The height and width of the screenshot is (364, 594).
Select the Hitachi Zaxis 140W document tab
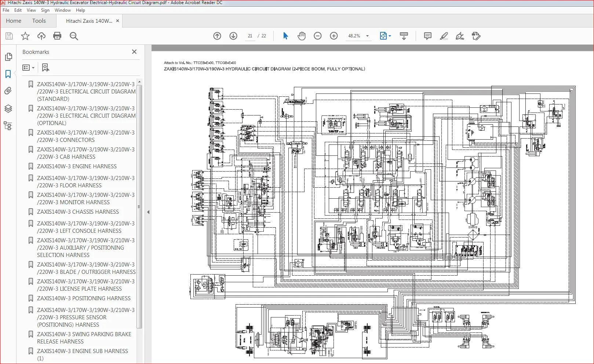pos(89,21)
